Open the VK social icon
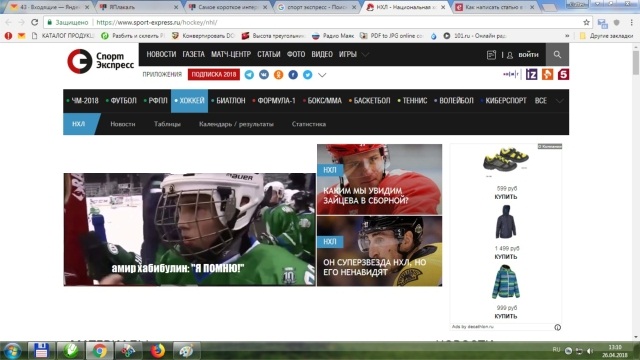 (264, 75)
